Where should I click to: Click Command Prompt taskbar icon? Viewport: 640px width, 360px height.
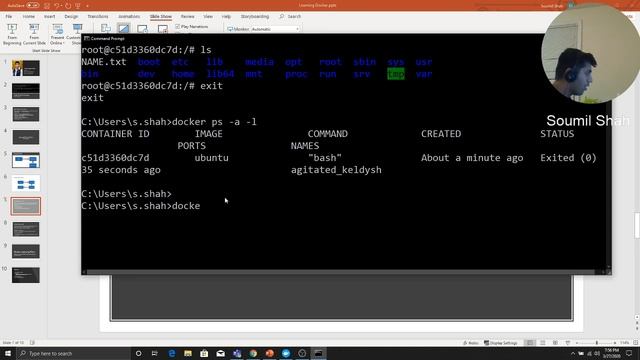tap(318, 353)
